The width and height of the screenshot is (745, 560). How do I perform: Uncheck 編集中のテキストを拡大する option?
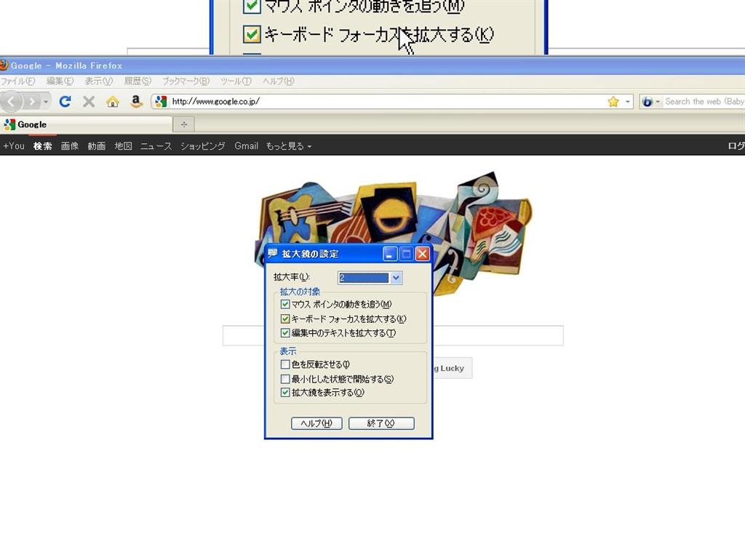pyautogui.click(x=285, y=333)
